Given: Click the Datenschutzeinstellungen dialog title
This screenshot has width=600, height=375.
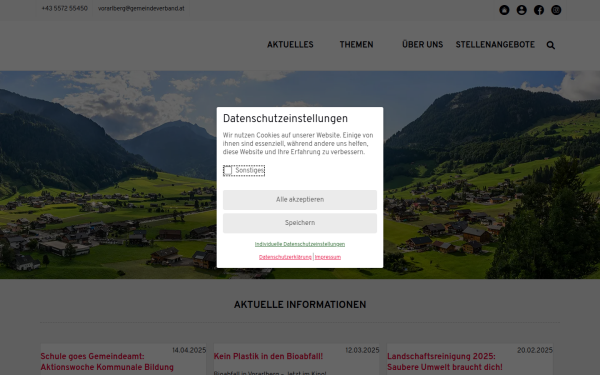Looking at the screenshot, I should coord(285,119).
